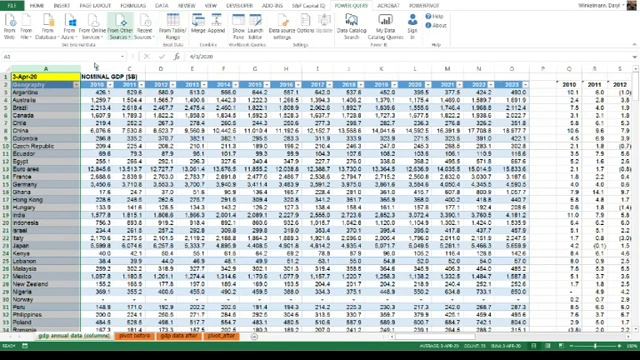Screen dimensions: 640x360
Task: Select the 'New Zealand' cell
Action: coord(46,284)
